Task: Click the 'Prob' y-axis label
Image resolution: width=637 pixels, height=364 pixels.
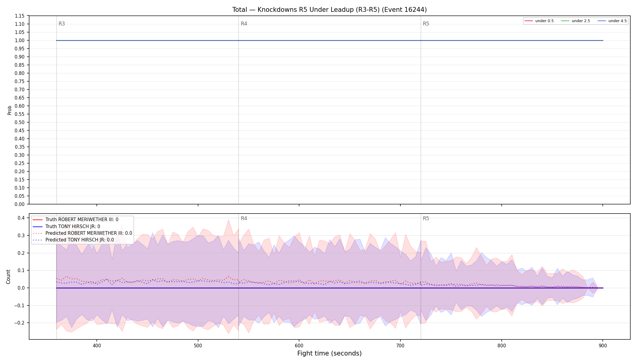Action: pyautogui.click(x=9, y=110)
